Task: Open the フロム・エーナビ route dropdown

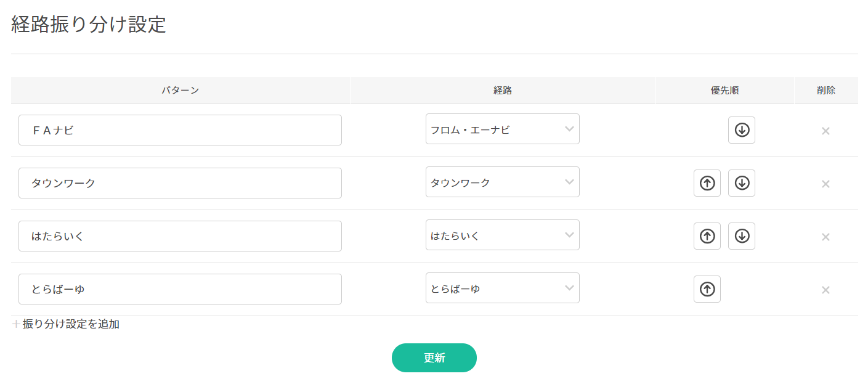Action: [x=502, y=129]
